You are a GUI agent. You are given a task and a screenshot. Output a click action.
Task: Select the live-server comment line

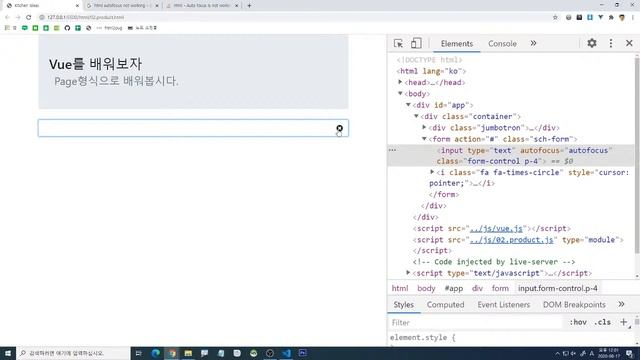point(493,262)
